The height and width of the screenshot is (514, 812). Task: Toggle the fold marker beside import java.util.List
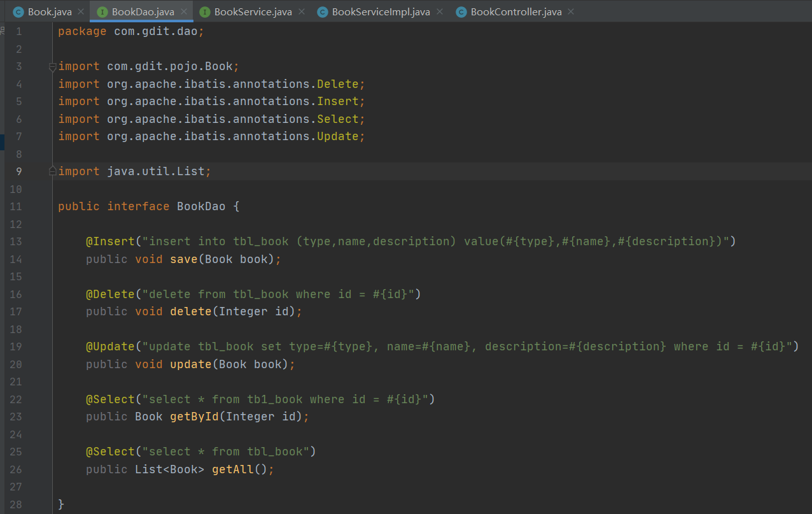click(53, 171)
